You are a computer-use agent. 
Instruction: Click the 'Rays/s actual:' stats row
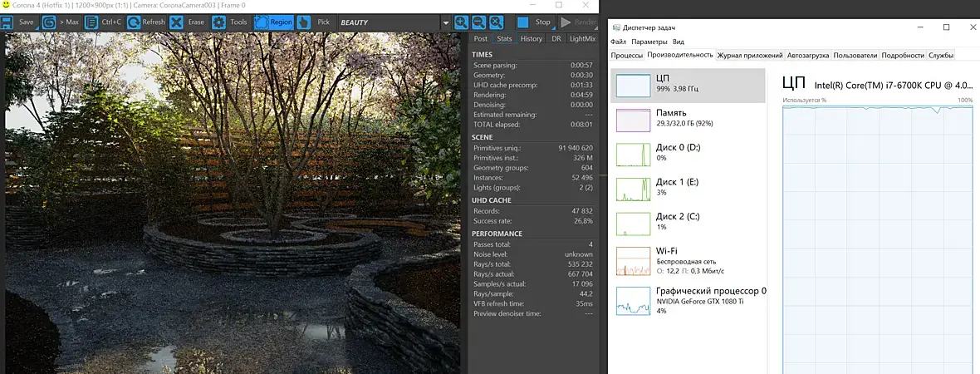point(532,274)
